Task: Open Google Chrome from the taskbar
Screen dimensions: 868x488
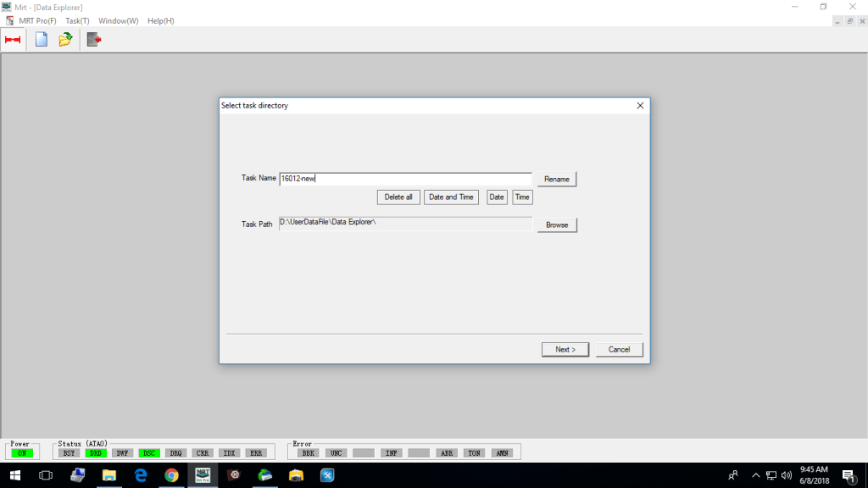Action: (x=172, y=475)
